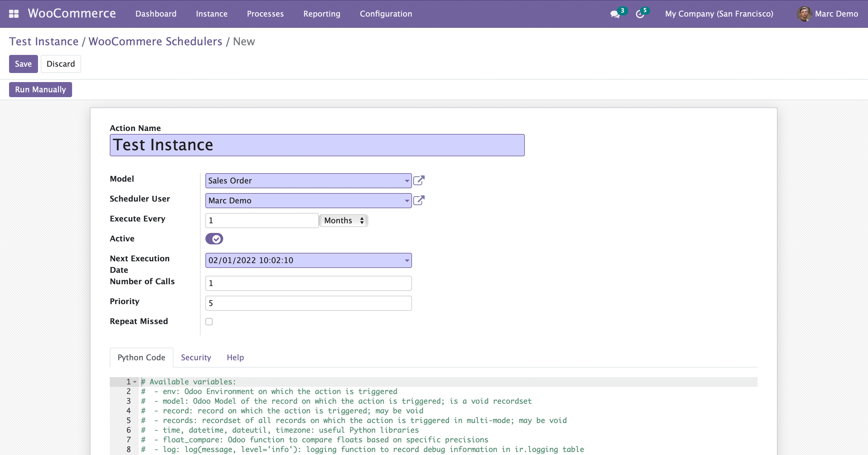Open the apps grid icon

(14, 14)
